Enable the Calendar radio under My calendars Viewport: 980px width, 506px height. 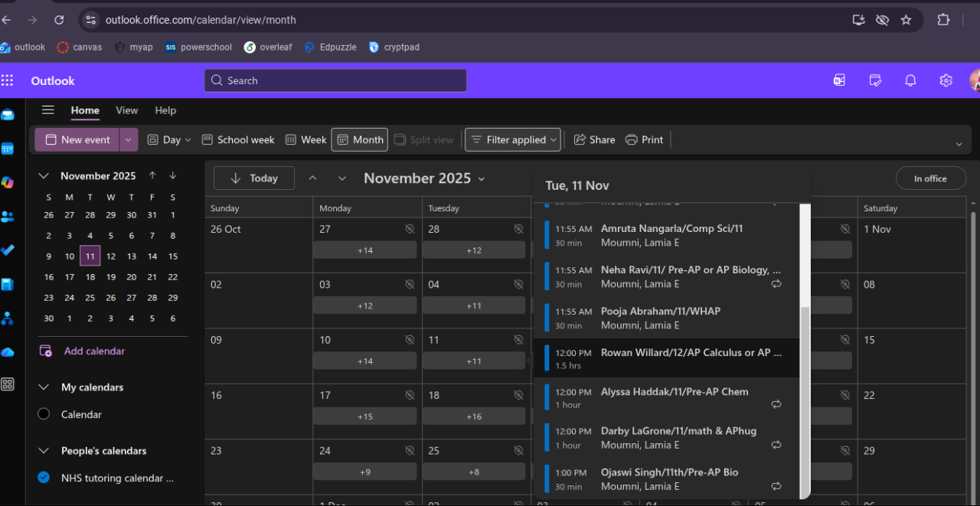point(44,414)
